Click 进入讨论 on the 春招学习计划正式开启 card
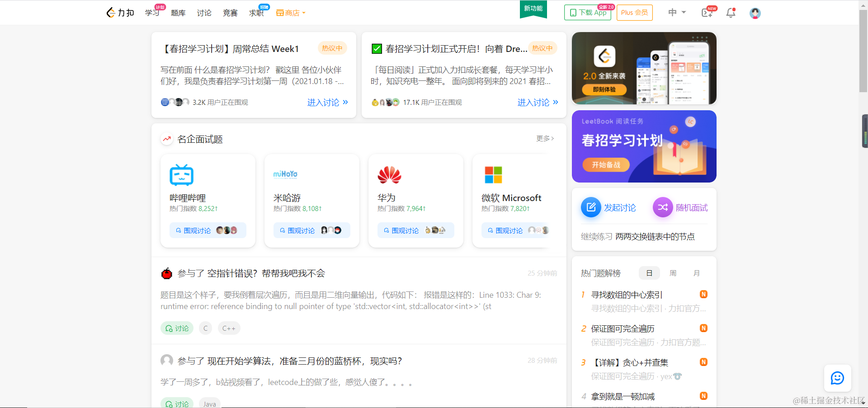 (538, 103)
